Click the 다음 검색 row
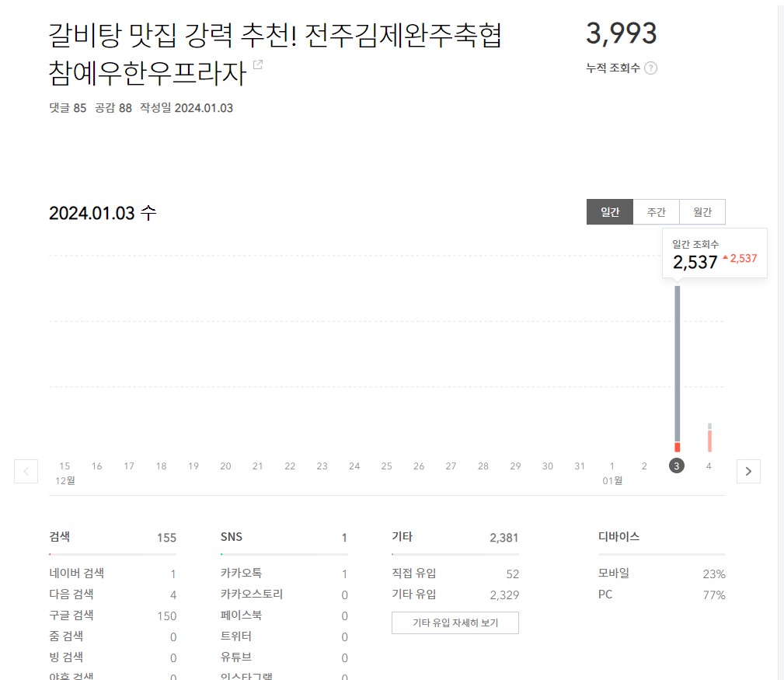The width and height of the screenshot is (784, 680). coord(113,595)
